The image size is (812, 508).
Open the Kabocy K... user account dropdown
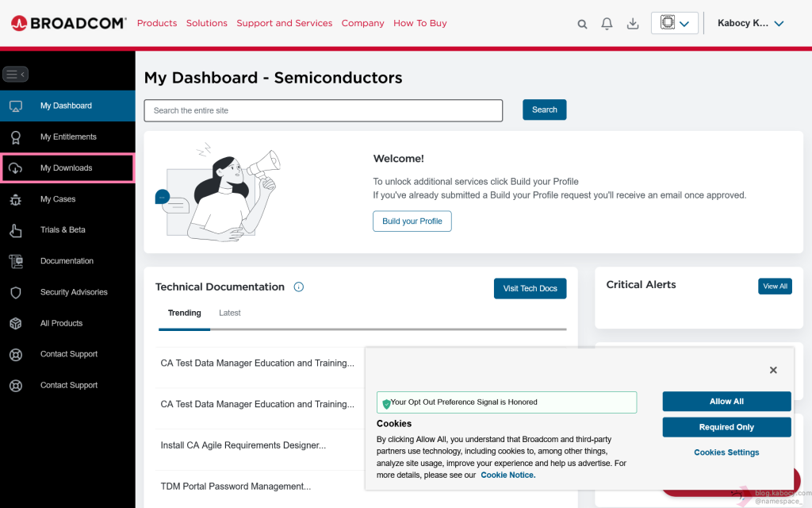pos(750,23)
